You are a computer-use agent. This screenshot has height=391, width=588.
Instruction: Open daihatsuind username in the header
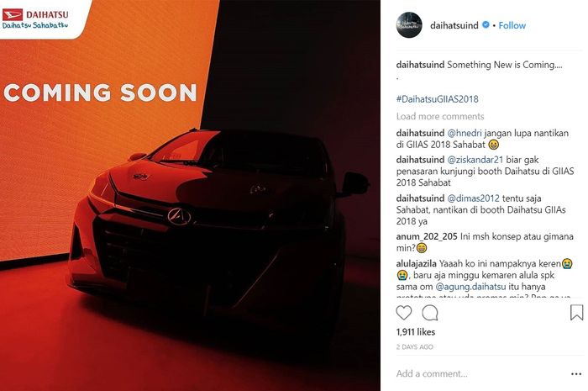[454, 25]
